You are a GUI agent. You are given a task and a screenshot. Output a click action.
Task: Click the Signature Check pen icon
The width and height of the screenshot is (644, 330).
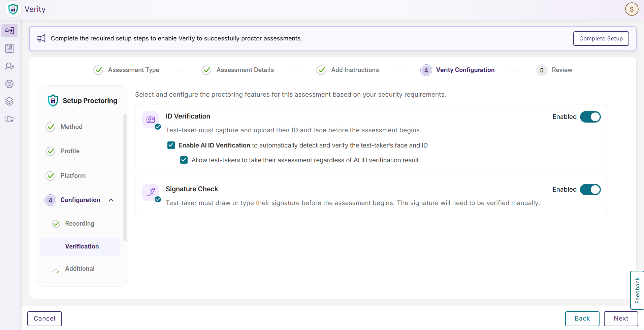point(151,192)
